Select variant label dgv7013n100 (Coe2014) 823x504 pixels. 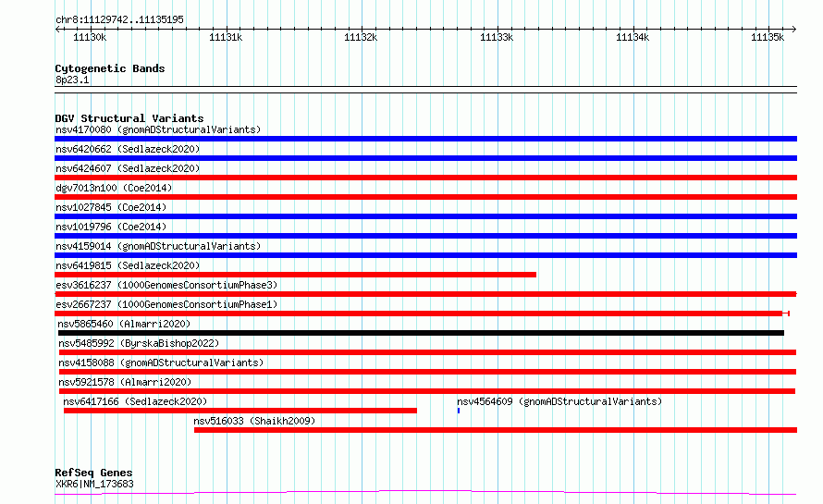click(114, 188)
